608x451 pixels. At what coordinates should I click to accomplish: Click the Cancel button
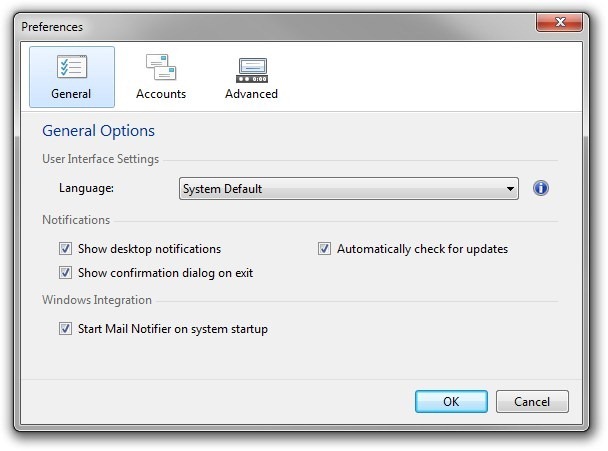(532, 401)
